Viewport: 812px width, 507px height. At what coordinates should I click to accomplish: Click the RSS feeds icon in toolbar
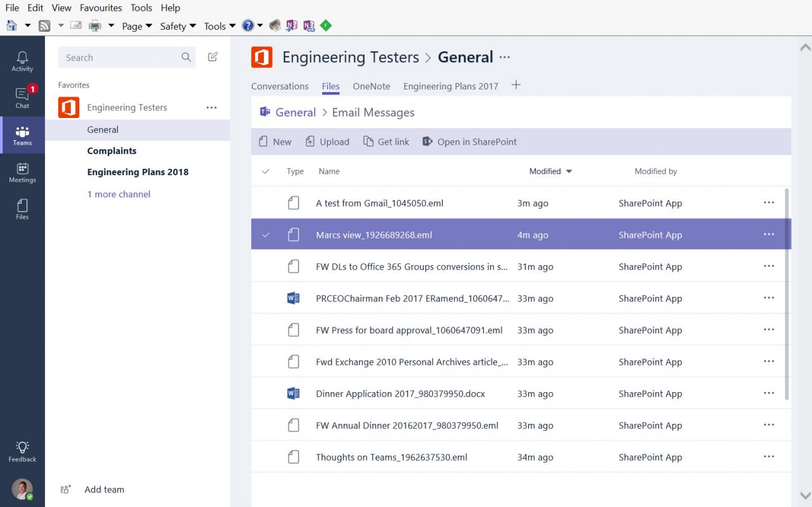44,25
